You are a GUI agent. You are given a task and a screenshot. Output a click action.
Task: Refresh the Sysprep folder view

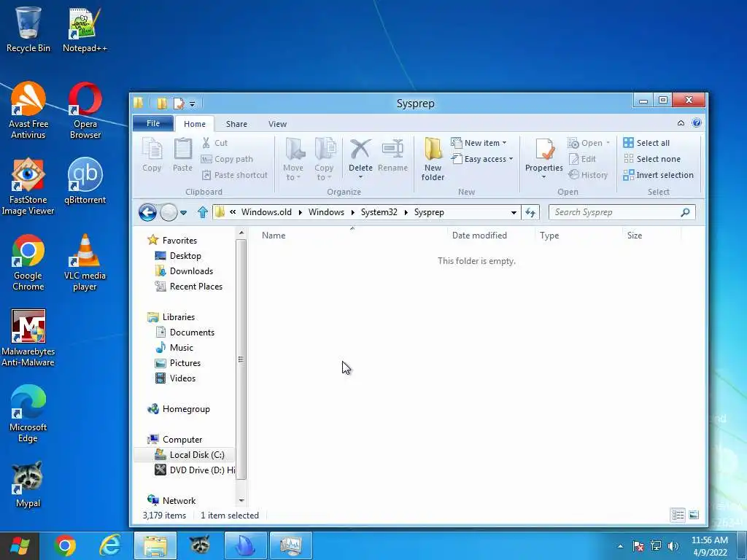point(530,212)
